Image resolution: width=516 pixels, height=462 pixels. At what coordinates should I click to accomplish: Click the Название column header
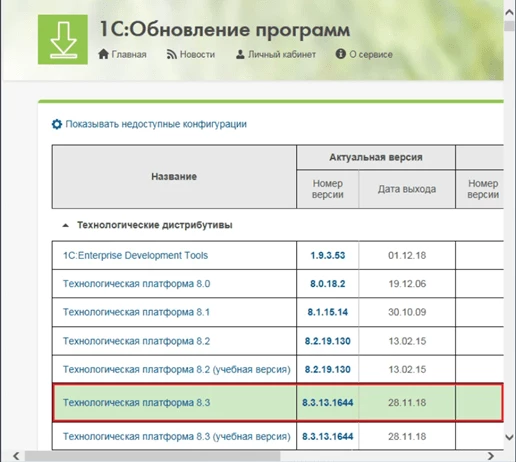point(174,176)
